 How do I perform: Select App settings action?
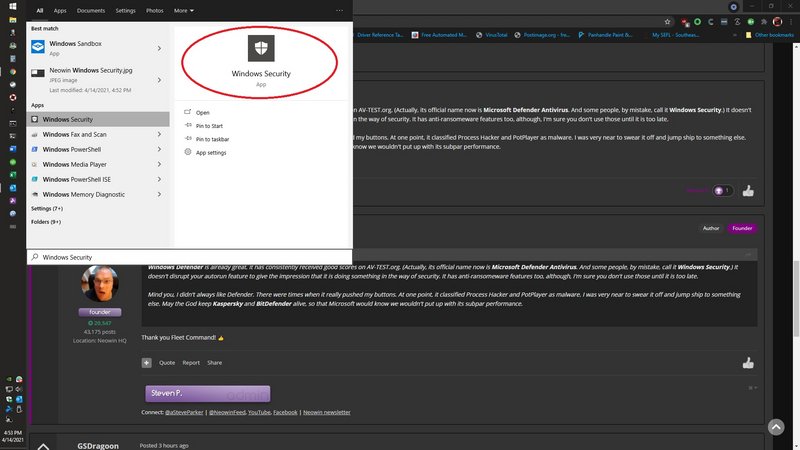211,153
